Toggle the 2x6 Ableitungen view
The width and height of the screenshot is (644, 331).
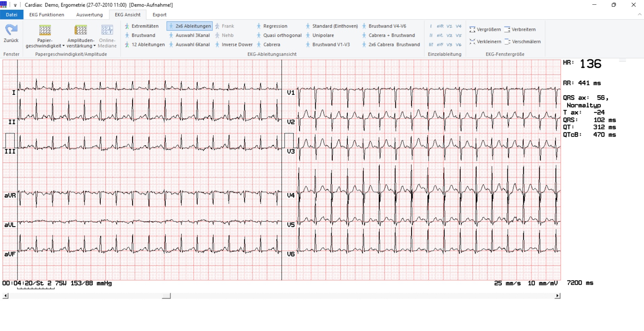click(190, 26)
